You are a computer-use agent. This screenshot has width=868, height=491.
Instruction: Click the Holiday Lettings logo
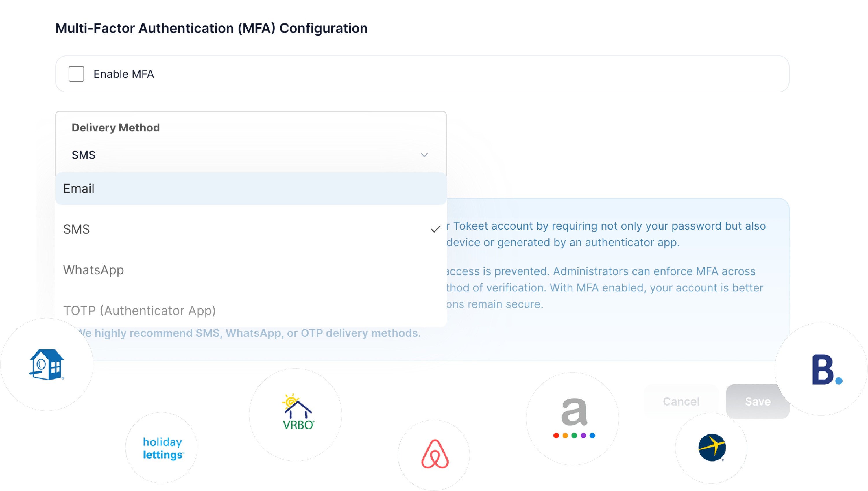coord(163,448)
